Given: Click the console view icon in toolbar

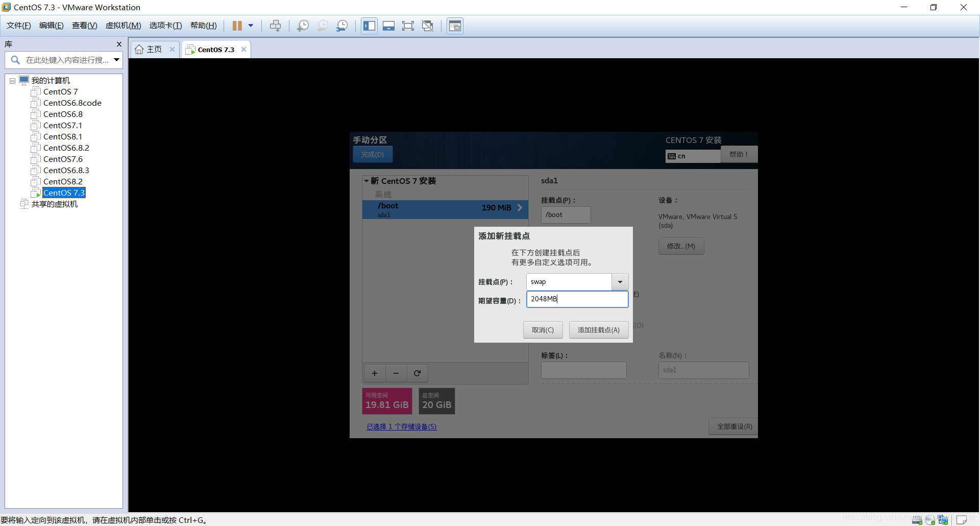Looking at the screenshot, I should pyautogui.click(x=455, y=26).
